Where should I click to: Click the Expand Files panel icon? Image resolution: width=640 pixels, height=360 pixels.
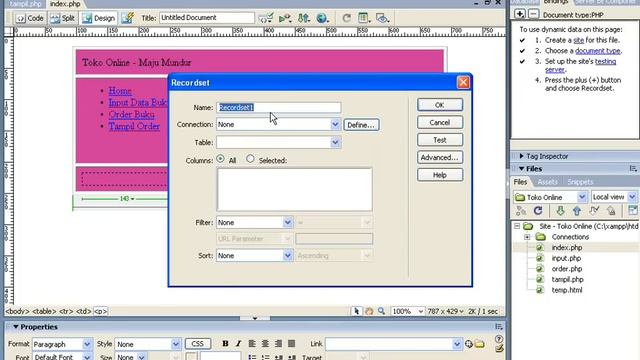pyautogui.click(x=633, y=211)
